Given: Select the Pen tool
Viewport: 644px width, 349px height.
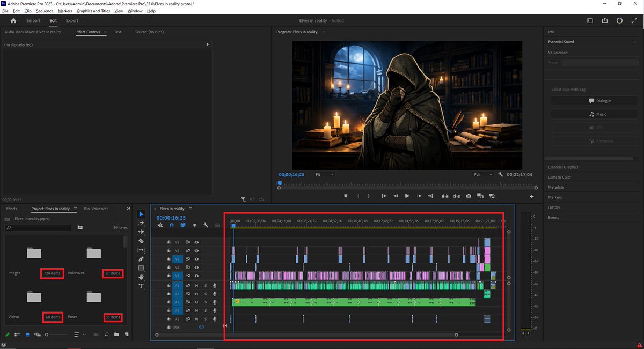Looking at the screenshot, I should point(141,259).
